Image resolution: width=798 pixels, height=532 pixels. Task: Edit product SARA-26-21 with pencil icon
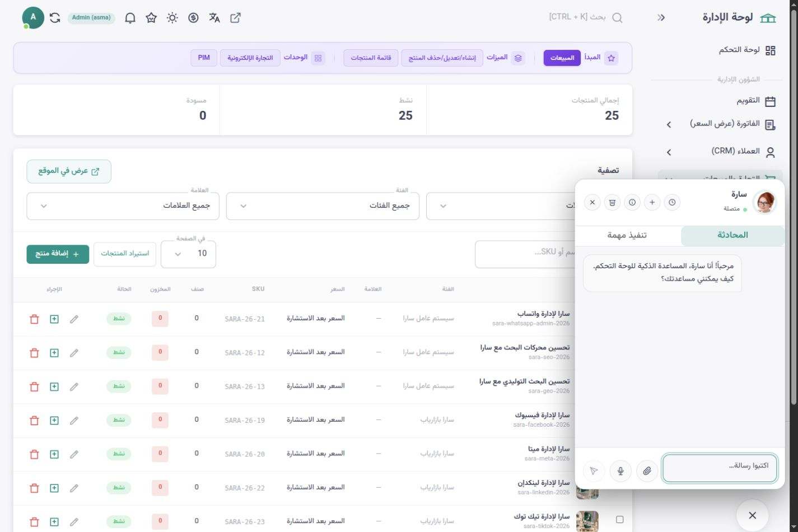74,319
